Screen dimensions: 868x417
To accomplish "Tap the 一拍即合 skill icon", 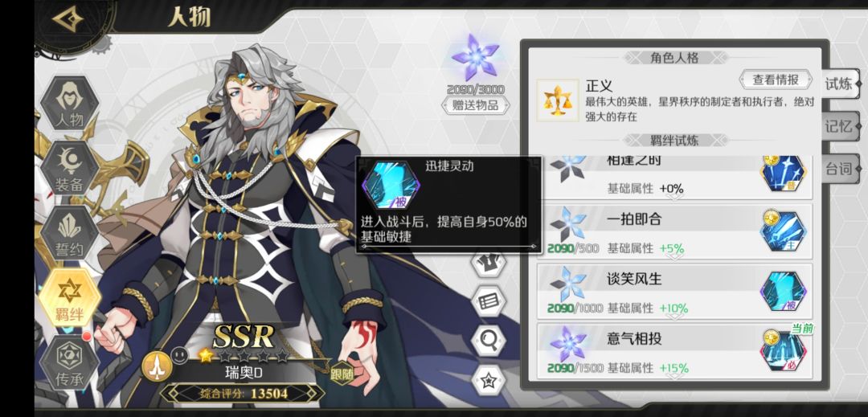I will click(783, 231).
